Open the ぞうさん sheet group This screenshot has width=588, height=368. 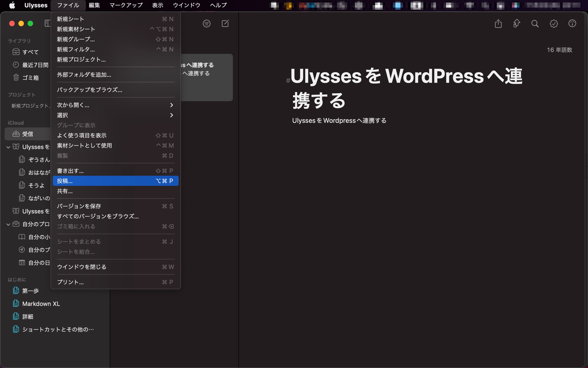[x=34, y=160]
